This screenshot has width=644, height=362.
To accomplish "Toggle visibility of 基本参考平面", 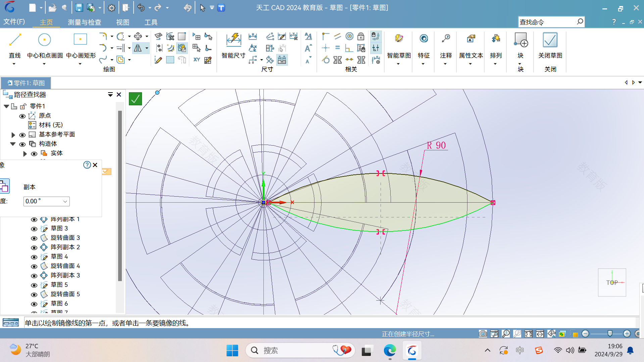I will coord(22,135).
